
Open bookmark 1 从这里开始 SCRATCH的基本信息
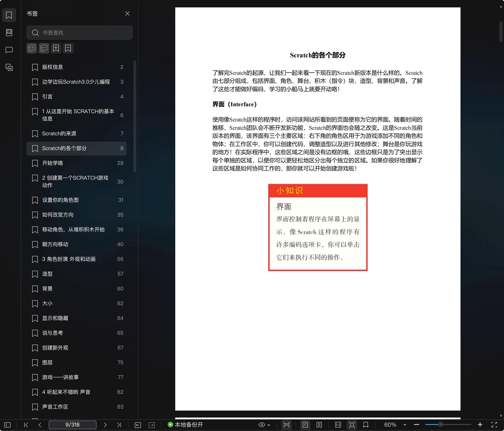[76, 115]
